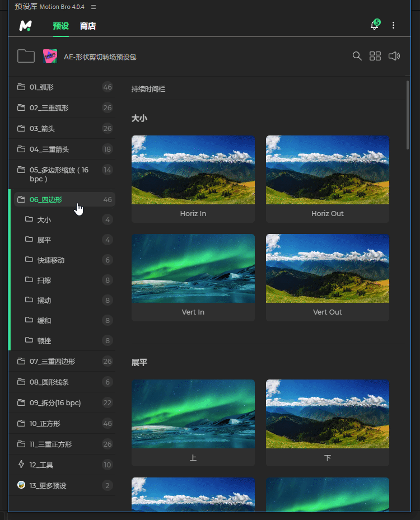This screenshot has height=520, width=420.
Task: Open the 03_箭头 category
Action: tap(62, 128)
